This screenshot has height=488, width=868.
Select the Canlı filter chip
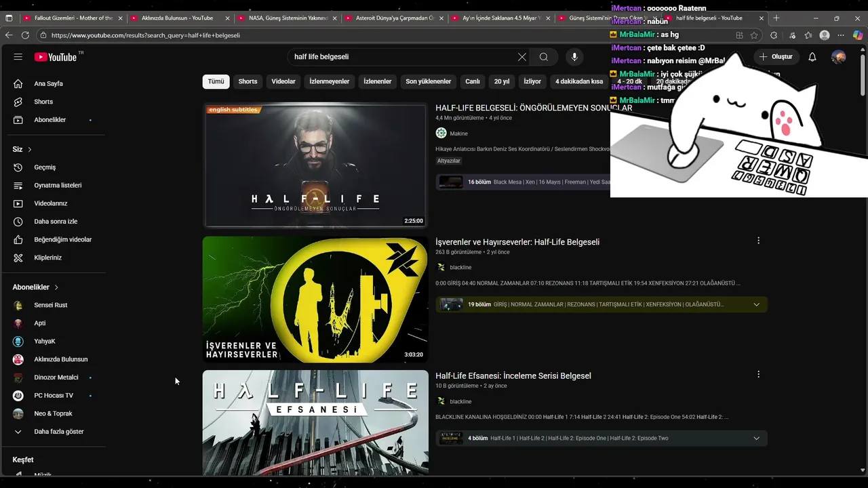(x=473, y=81)
